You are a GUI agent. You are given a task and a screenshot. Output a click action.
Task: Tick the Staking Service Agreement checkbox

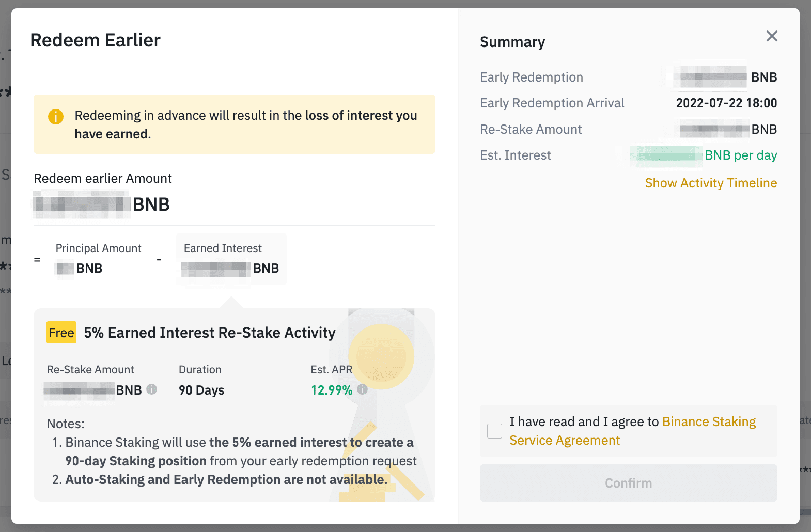494,431
